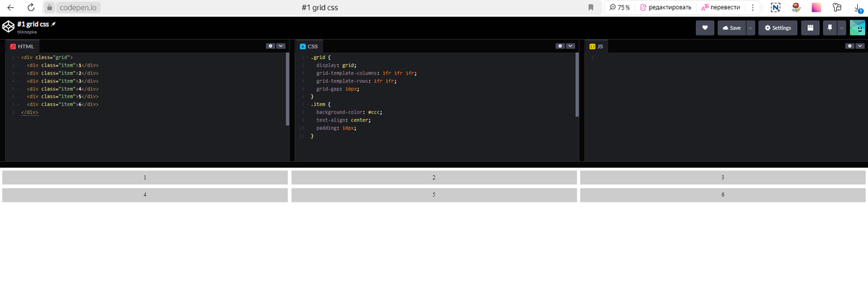This screenshot has height=290, width=868.
Task: Open HTML editor gear settings
Action: click(271, 46)
